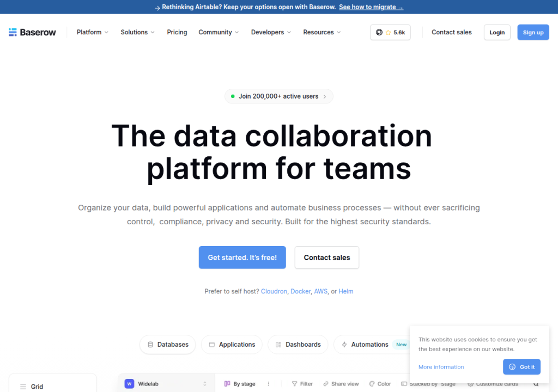The width and height of the screenshot is (558, 392).
Task: Open the Cloudron self-host link
Action: (x=274, y=291)
